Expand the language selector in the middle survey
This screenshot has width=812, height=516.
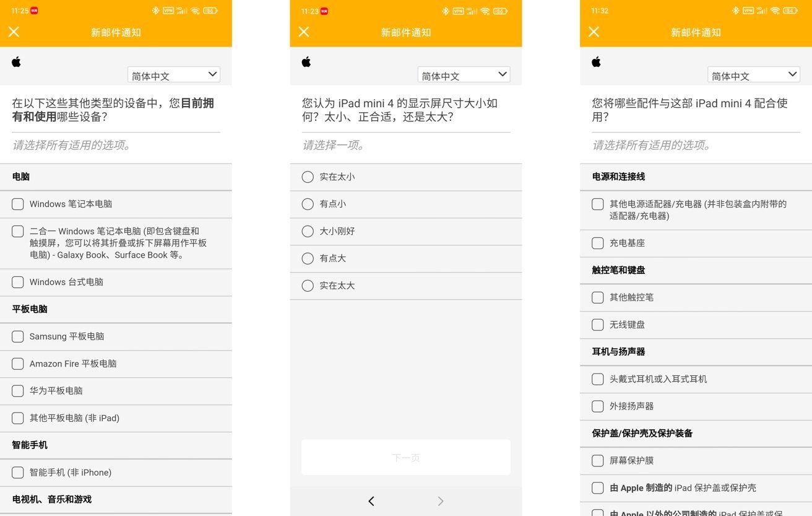tap(464, 75)
